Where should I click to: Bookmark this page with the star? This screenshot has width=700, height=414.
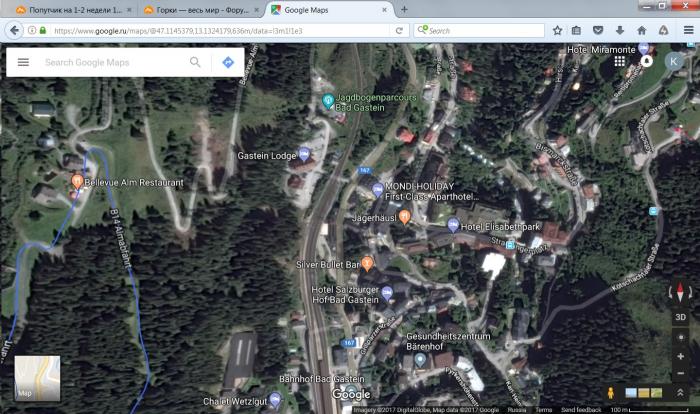(557, 30)
